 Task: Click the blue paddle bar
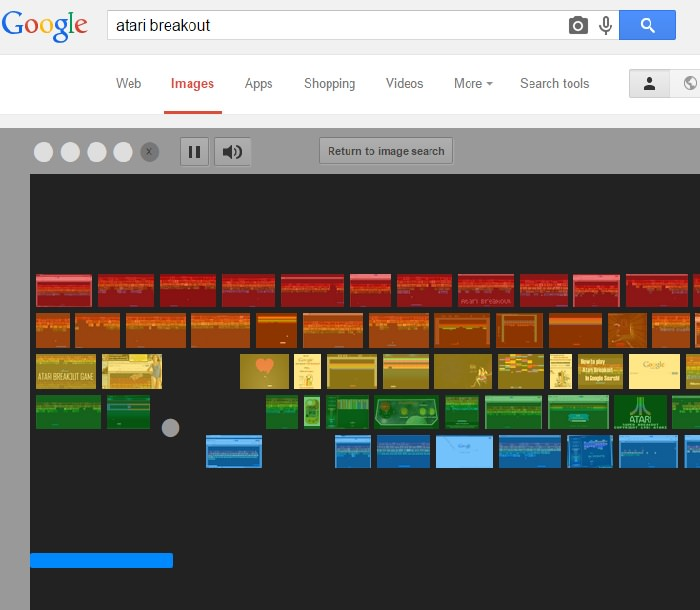pos(101,561)
